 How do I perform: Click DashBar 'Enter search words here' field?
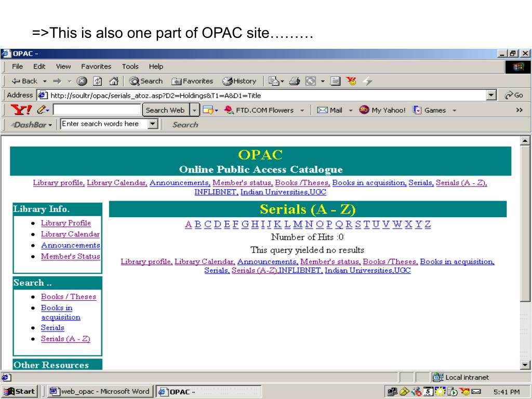tap(104, 124)
